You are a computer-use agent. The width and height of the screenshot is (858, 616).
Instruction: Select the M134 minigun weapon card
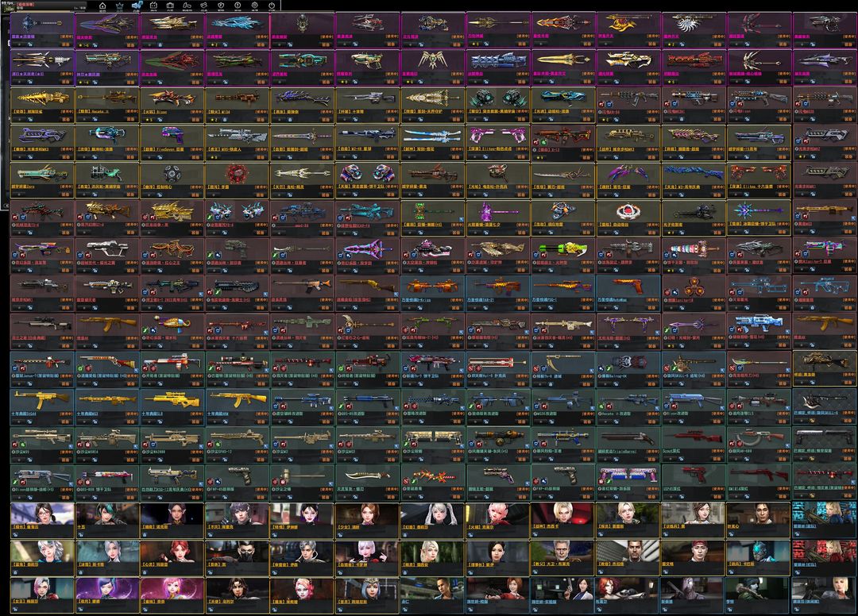[238, 105]
